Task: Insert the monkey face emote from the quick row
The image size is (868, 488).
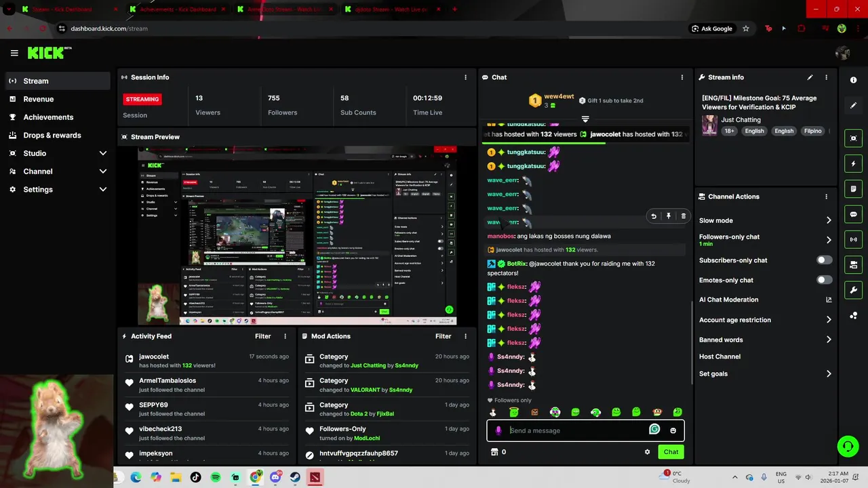Action: (656, 412)
